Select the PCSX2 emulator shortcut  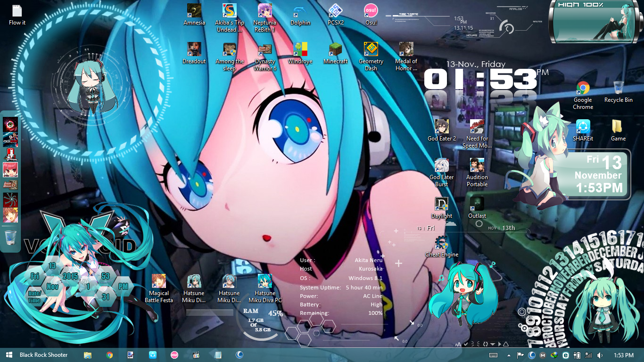pyautogui.click(x=336, y=15)
